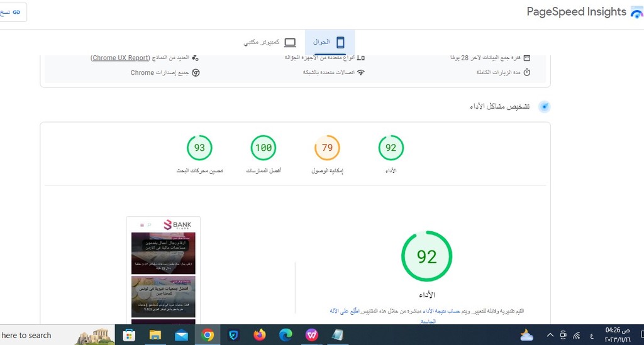The width and height of the screenshot is (644, 345).
Task: Switch to the mobile (الجوال) tab
Action: tap(330, 42)
